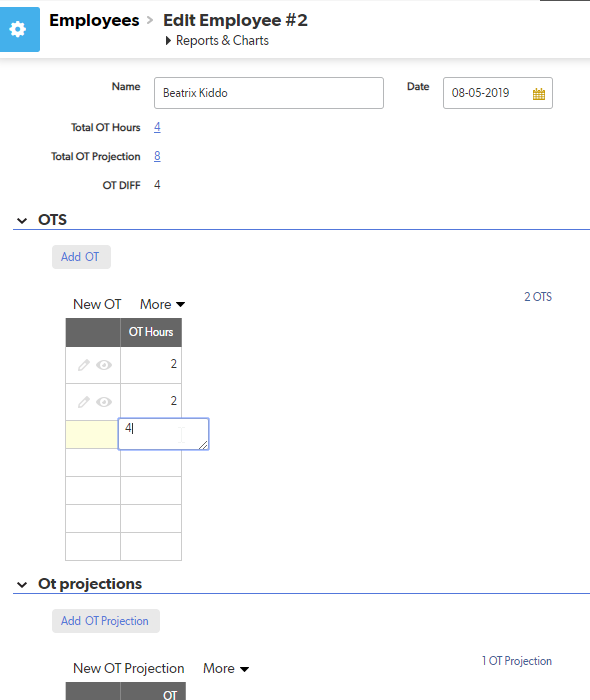Click the New OT menu item

click(x=97, y=304)
